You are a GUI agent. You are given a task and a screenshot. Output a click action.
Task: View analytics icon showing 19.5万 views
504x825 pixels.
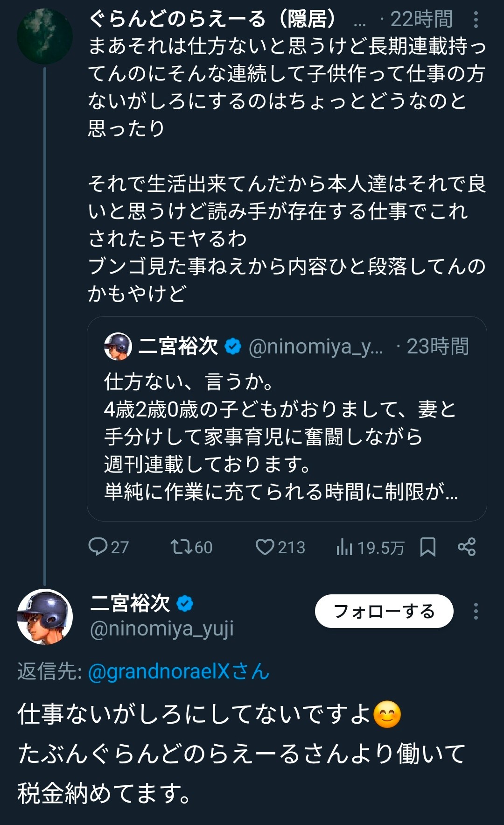(x=344, y=547)
